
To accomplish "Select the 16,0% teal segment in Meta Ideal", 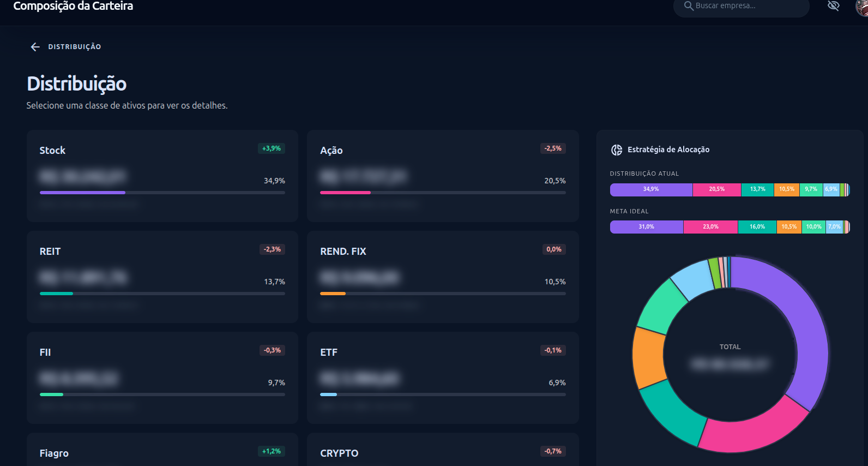I will (x=757, y=227).
